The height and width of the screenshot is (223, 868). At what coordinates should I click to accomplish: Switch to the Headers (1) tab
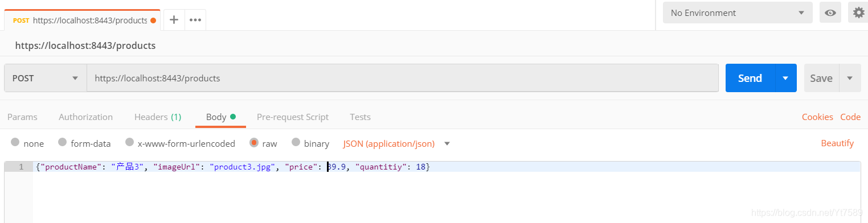tap(158, 117)
